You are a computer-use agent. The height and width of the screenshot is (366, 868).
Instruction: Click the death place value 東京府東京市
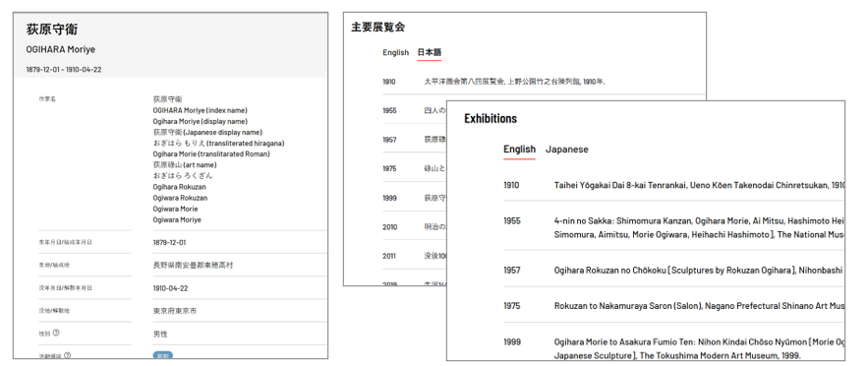click(x=174, y=311)
